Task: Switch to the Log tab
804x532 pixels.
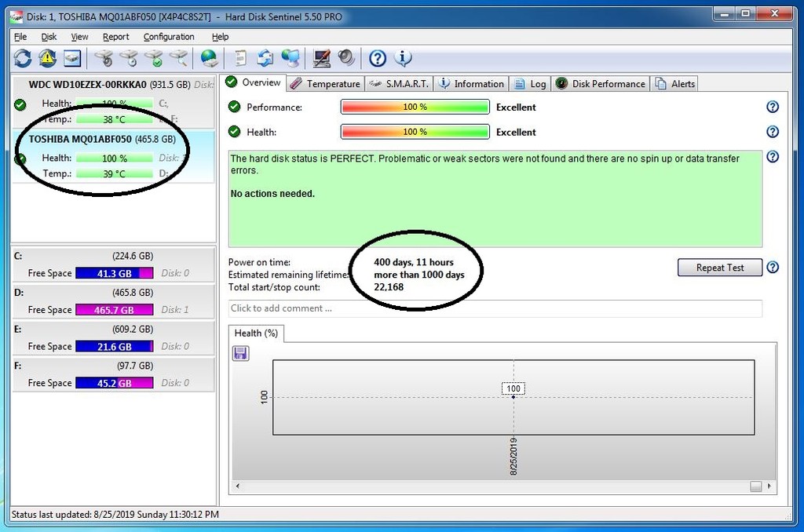Action: (x=530, y=83)
